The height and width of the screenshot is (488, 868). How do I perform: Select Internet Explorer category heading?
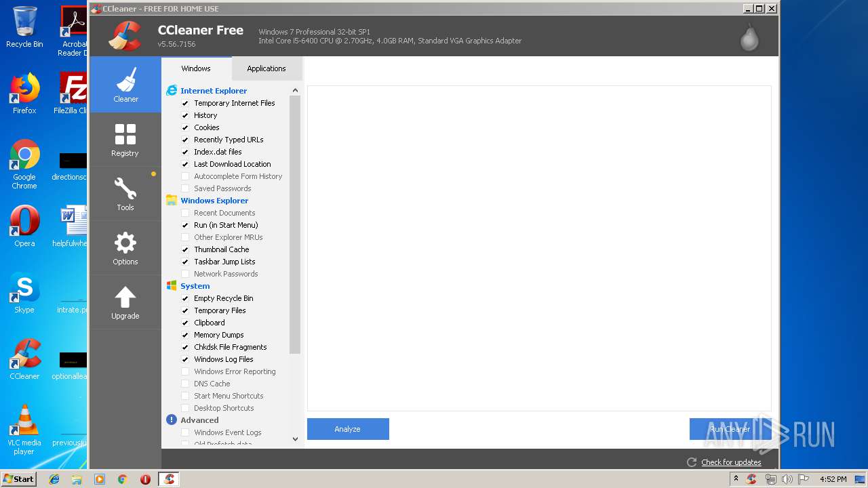click(214, 91)
